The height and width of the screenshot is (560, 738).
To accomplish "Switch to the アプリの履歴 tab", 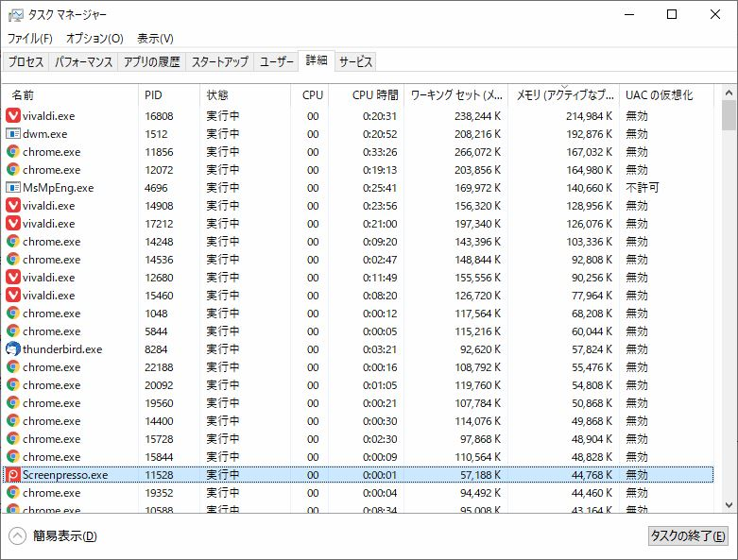I will point(152,61).
